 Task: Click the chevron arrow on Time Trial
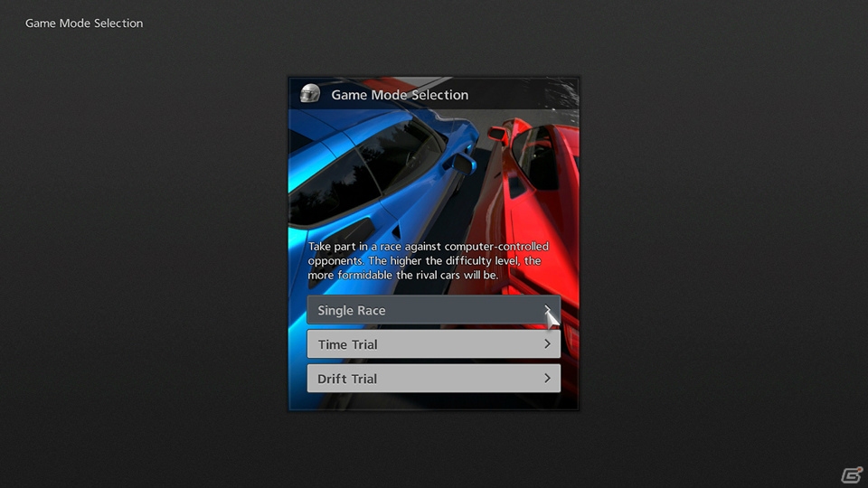(547, 344)
